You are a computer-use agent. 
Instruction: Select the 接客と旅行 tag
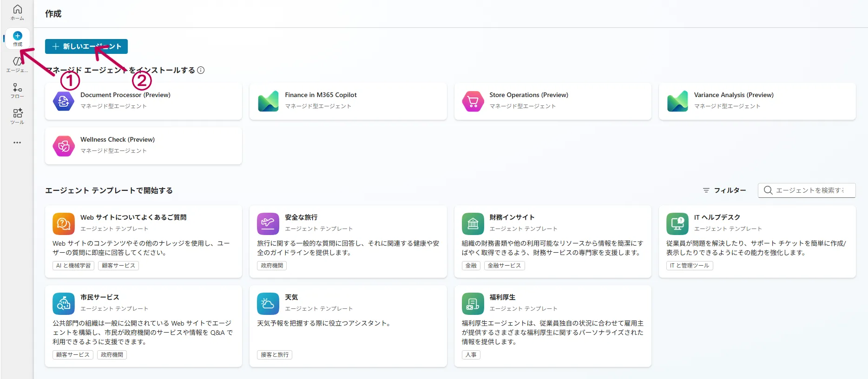pos(275,355)
